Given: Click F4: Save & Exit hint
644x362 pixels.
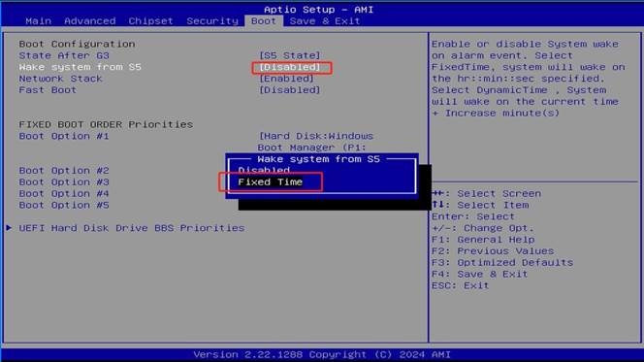Looking at the screenshot, I should coord(479,274).
